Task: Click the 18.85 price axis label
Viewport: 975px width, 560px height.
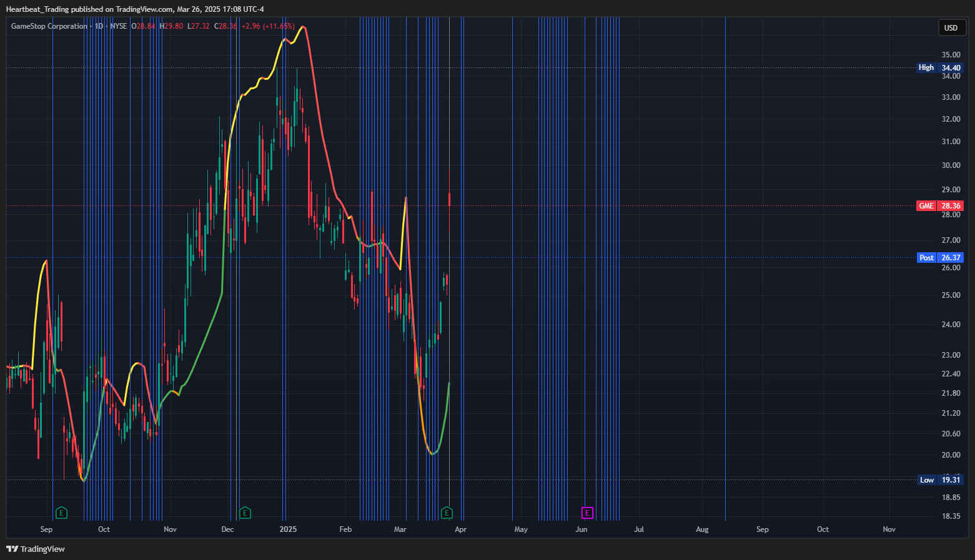Action: (x=951, y=498)
